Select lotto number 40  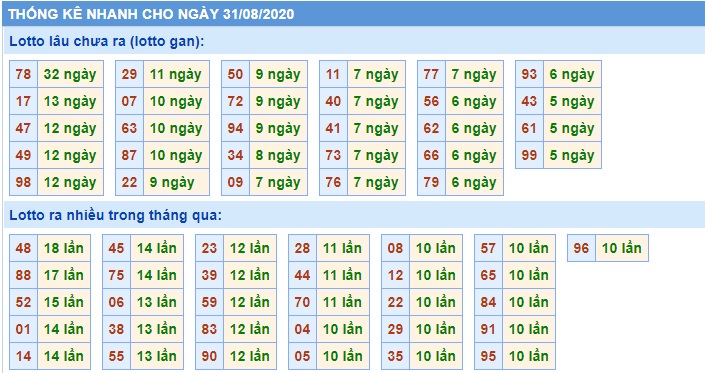click(x=334, y=101)
